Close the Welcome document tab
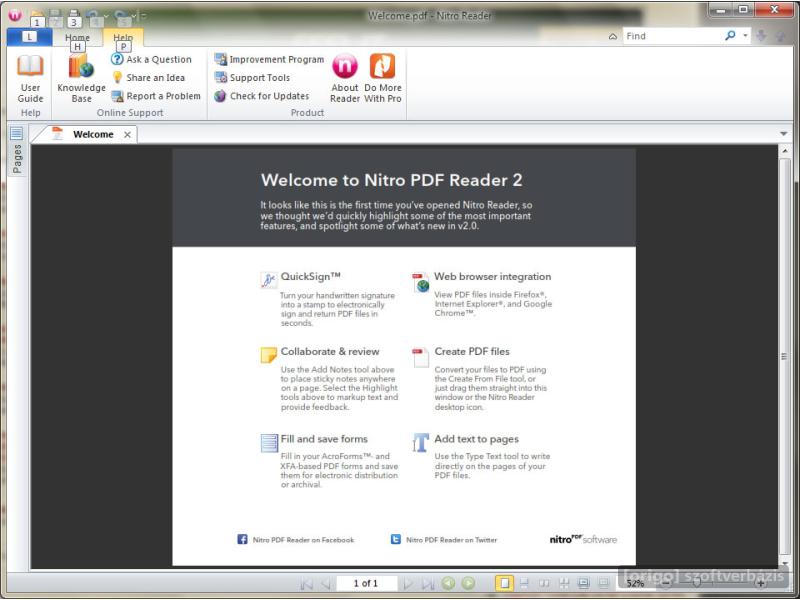Screen dimensions: 800x600 pos(128,135)
